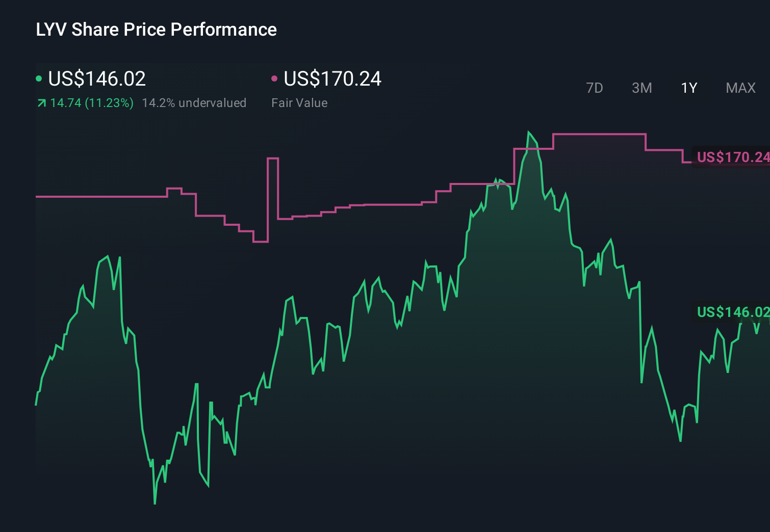The height and width of the screenshot is (532, 770).
Task: Click the LYV Share Price Performance title
Action: (x=156, y=30)
